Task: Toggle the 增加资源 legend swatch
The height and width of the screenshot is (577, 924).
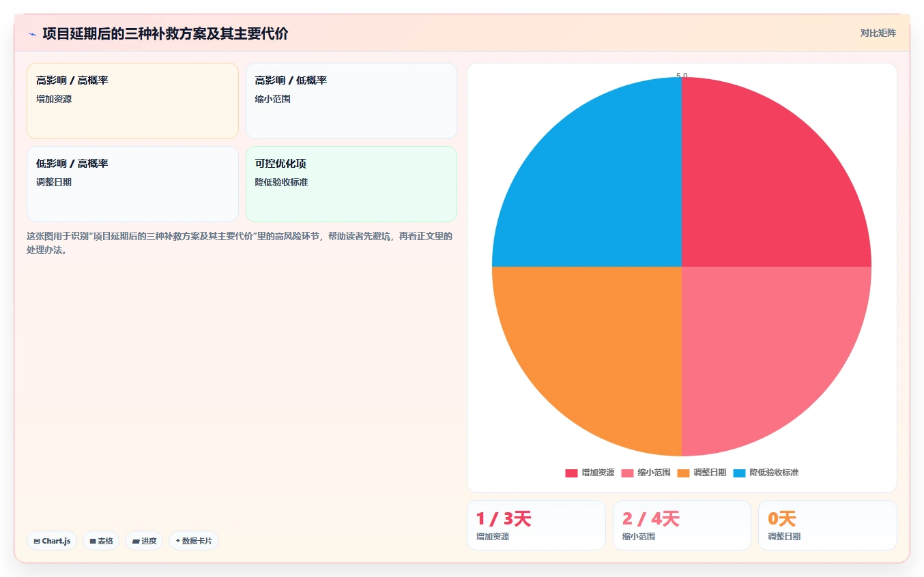Action: coord(571,473)
